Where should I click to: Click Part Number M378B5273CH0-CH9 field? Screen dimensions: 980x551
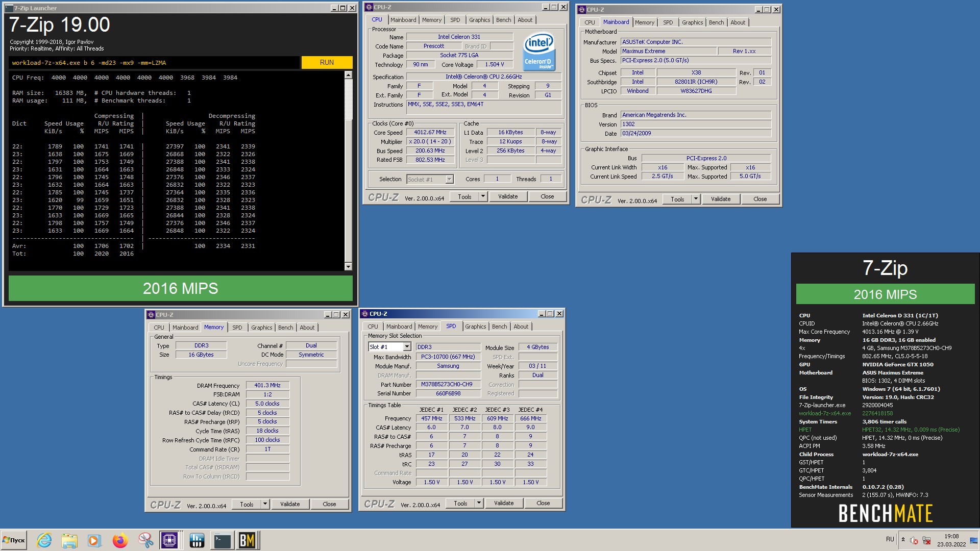coord(448,384)
